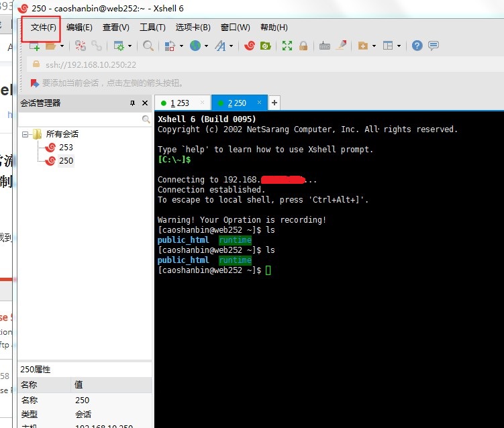This screenshot has height=428, width=504.
Task: Open the 选项卡(B) menu
Action: coord(193,28)
